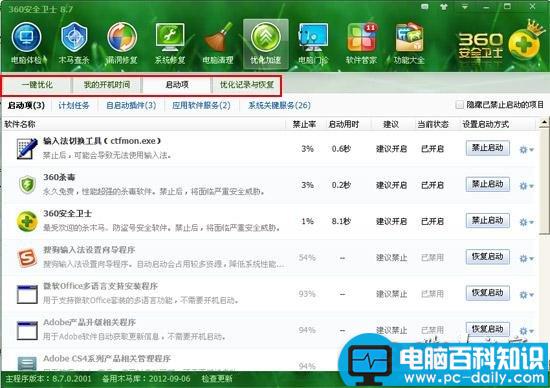Click the ctfmon.exe input method icon
550x388 pixels.
[x=27, y=149]
